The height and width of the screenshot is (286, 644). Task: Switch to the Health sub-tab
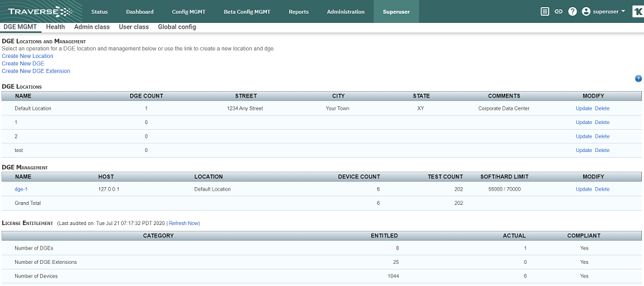click(55, 27)
